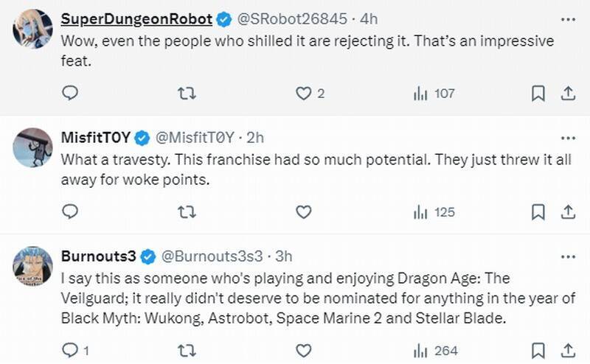
Task: Open the 2h timestamp on MisfitTOY's tweet
Action: click(x=254, y=138)
